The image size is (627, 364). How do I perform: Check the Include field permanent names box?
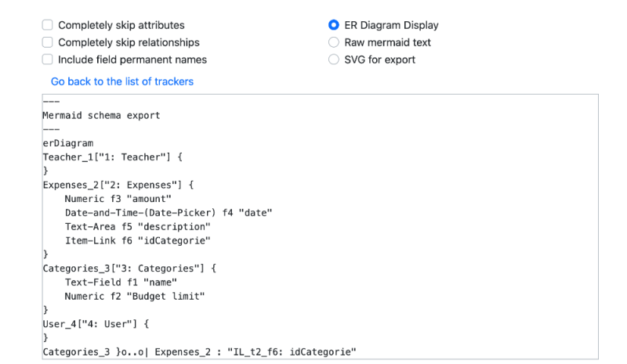pyautogui.click(x=48, y=59)
